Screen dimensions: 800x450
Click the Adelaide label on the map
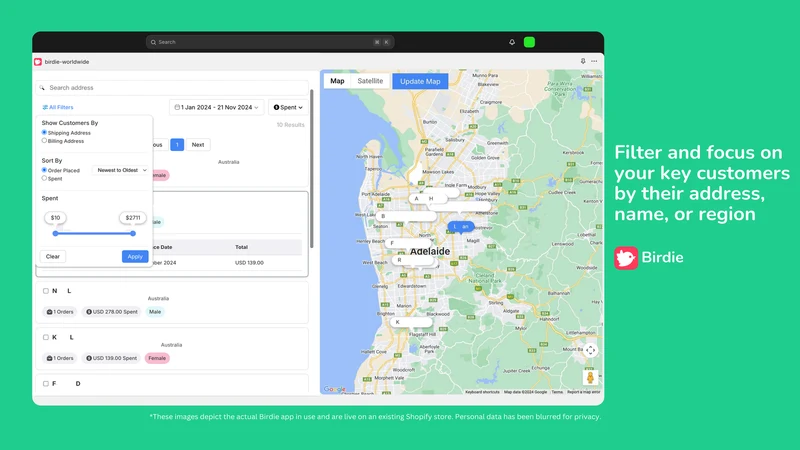(x=430, y=251)
